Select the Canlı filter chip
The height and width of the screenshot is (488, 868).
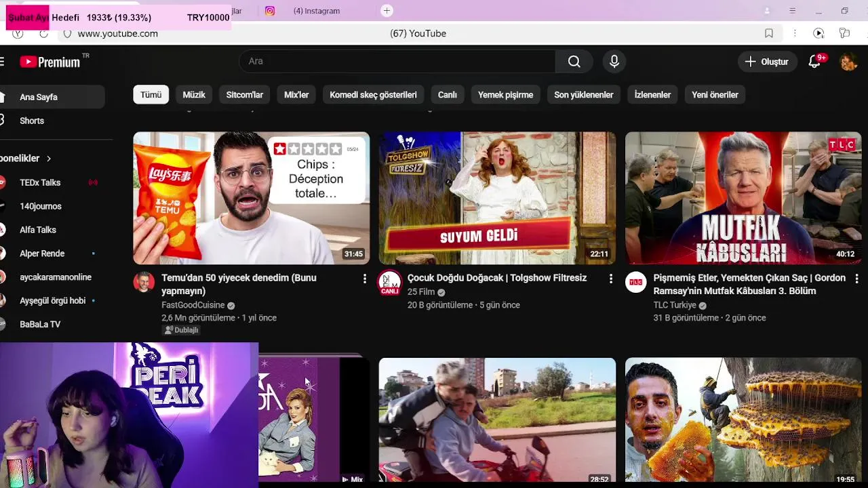(x=448, y=95)
